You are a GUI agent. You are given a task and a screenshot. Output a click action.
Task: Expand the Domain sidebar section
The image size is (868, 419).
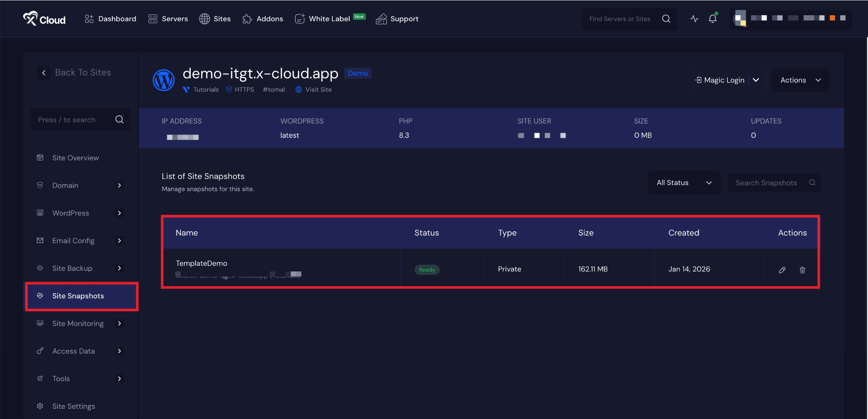coord(120,185)
